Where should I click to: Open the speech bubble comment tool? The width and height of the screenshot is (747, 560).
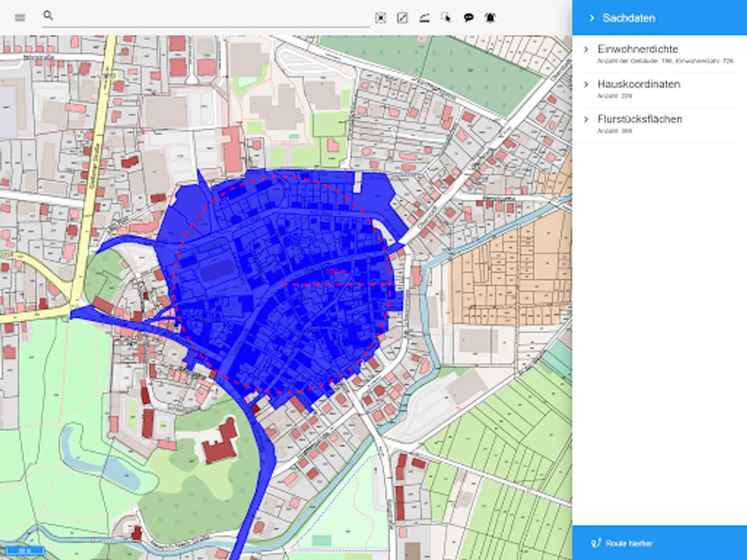[469, 18]
